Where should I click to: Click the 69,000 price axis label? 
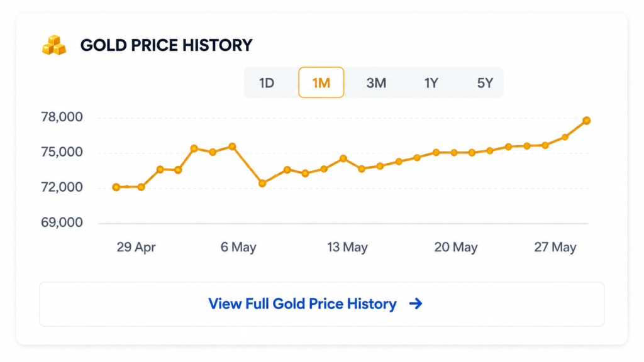tap(62, 222)
